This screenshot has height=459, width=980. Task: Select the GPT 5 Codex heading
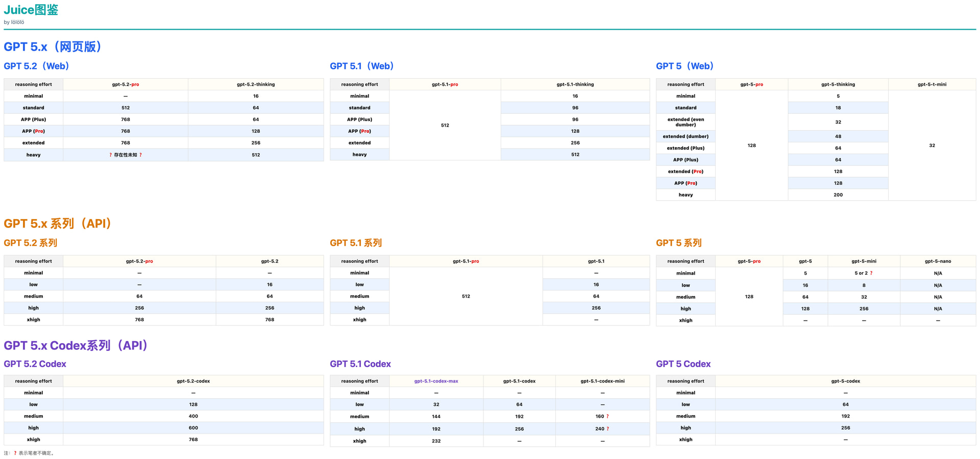click(683, 364)
